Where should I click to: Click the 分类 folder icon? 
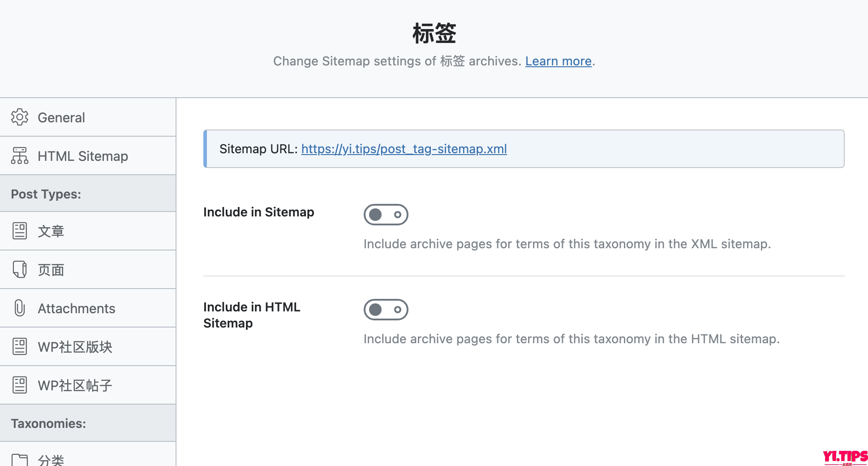20,460
